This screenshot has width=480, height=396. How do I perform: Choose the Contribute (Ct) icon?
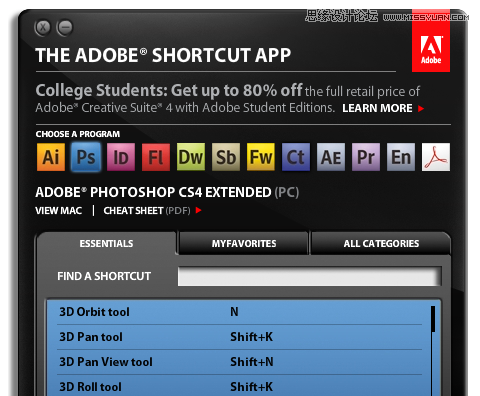pyautogui.click(x=296, y=157)
